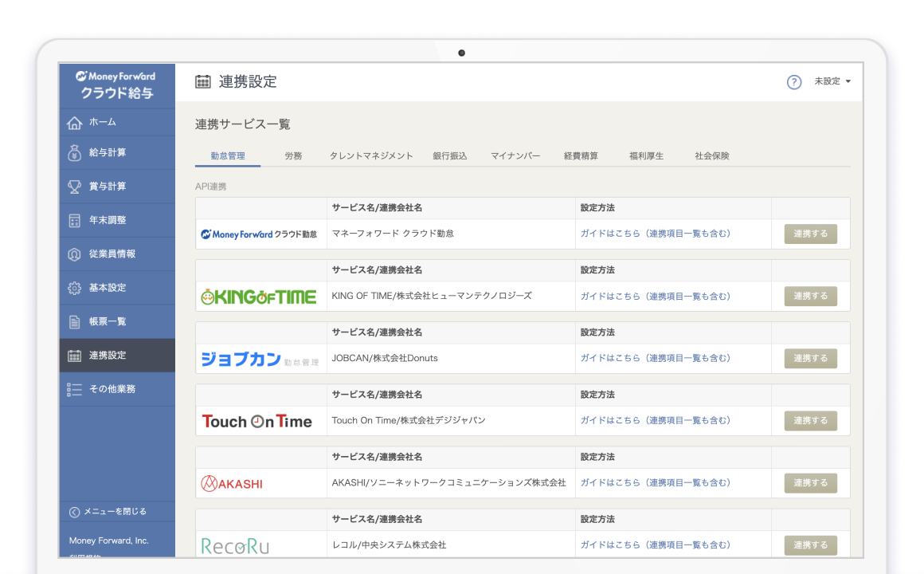Click the 連携設定 calendar icon in the sidebar

[x=74, y=356]
